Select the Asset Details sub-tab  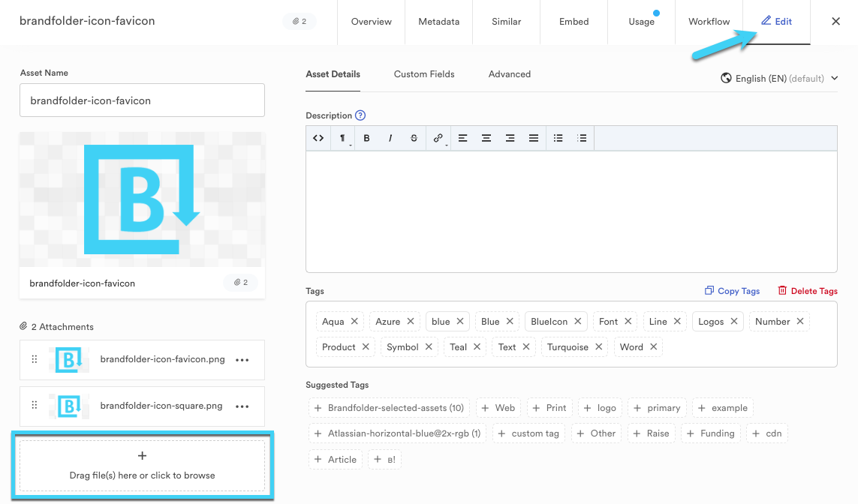point(333,74)
